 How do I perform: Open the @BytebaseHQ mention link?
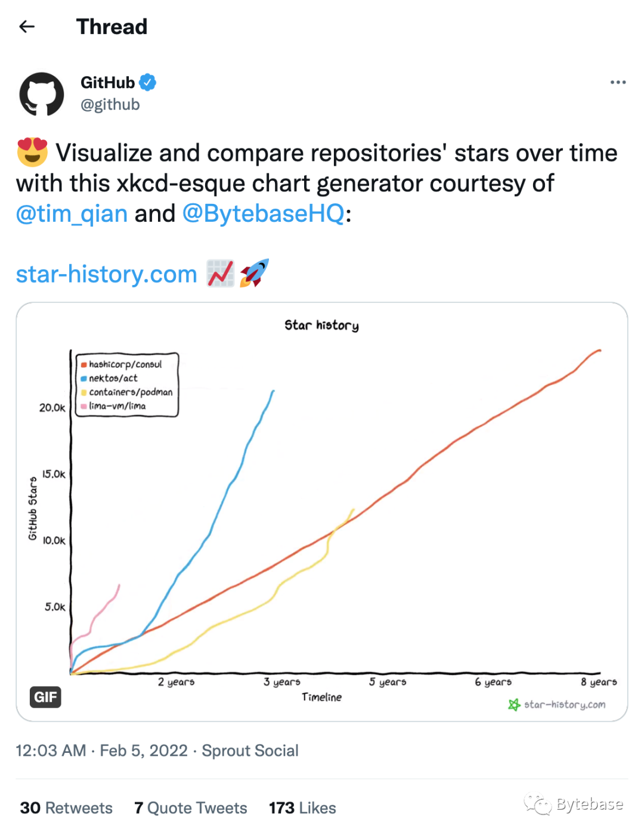point(263,213)
